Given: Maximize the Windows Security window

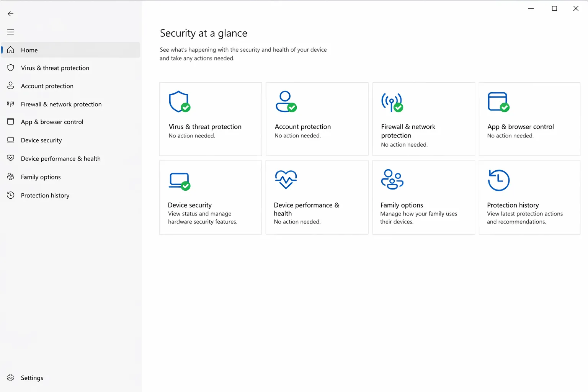Looking at the screenshot, I should pos(554,8).
